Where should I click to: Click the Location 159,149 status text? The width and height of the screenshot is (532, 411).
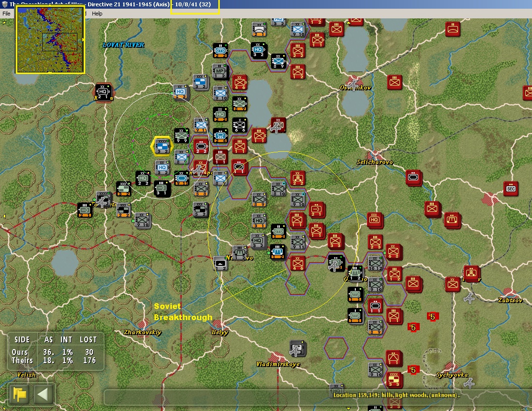[396, 395]
